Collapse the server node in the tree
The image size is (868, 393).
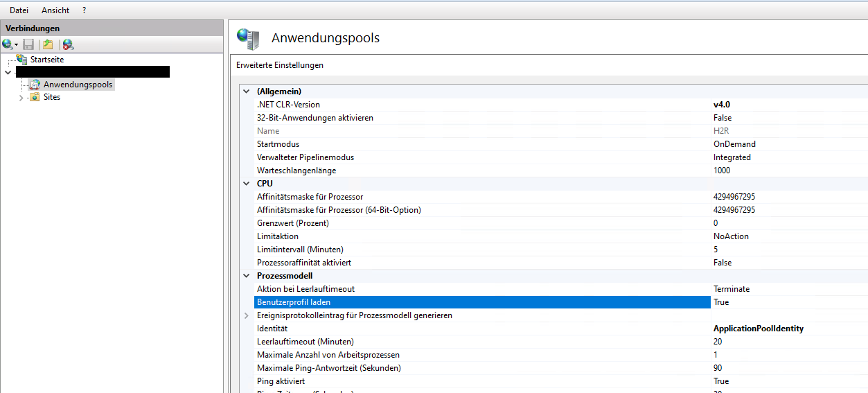click(x=8, y=72)
